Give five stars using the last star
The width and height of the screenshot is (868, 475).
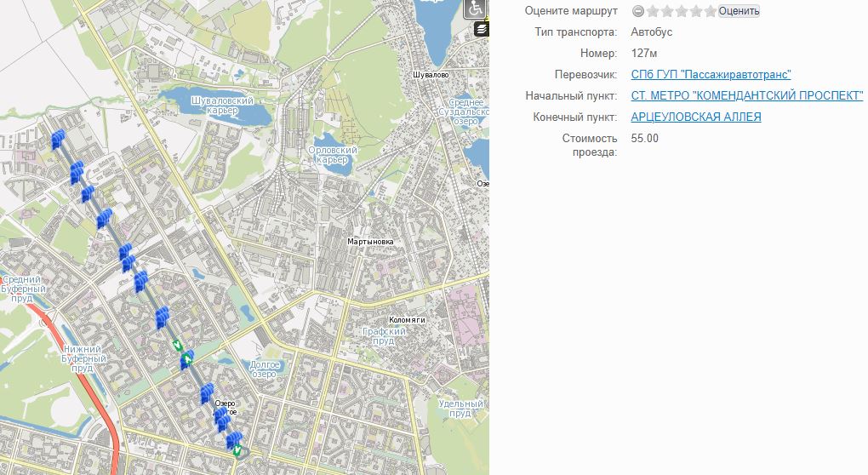point(711,11)
